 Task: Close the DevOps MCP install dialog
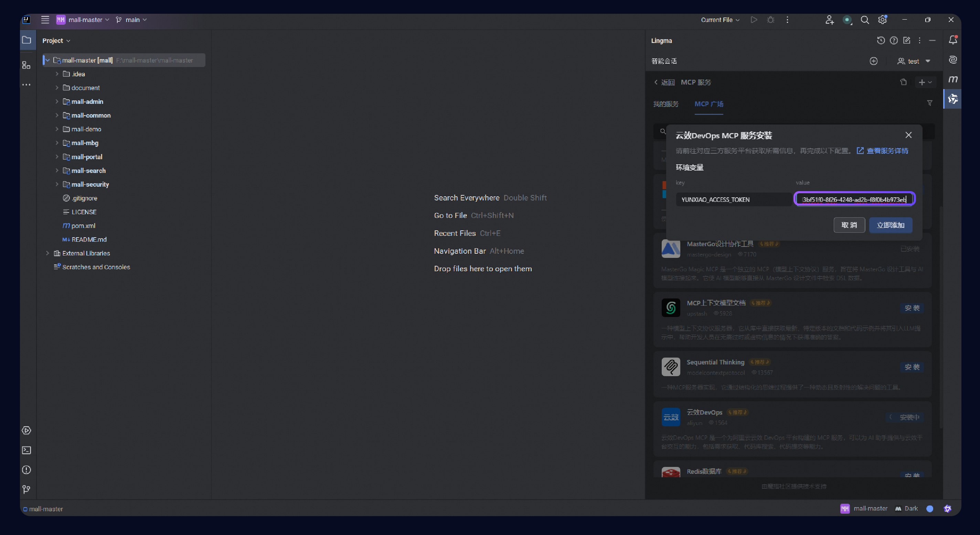(908, 135)
